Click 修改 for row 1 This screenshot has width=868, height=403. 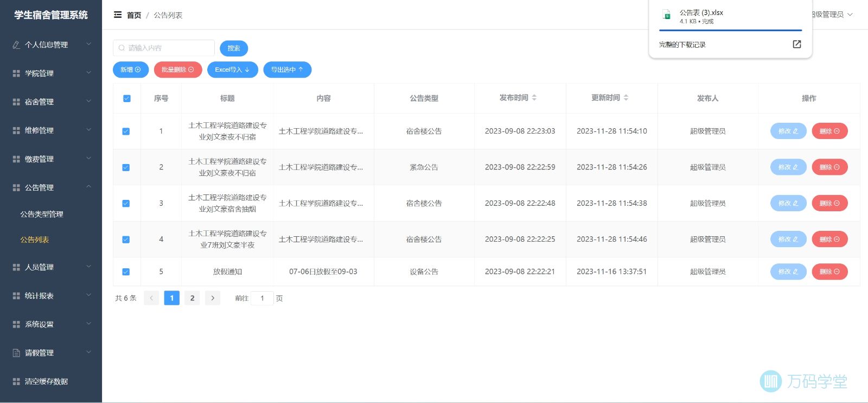pyautogui.click(x=788, y=131)
